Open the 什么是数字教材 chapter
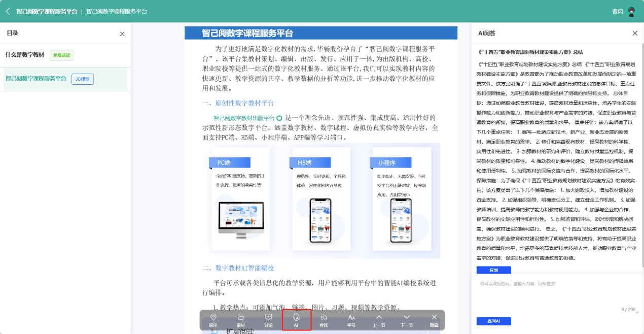The image size is (644, 334). (x=25, y=55)
